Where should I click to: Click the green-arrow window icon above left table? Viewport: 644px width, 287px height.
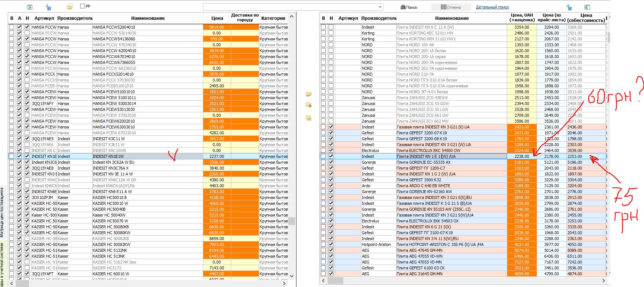point(30,7)
